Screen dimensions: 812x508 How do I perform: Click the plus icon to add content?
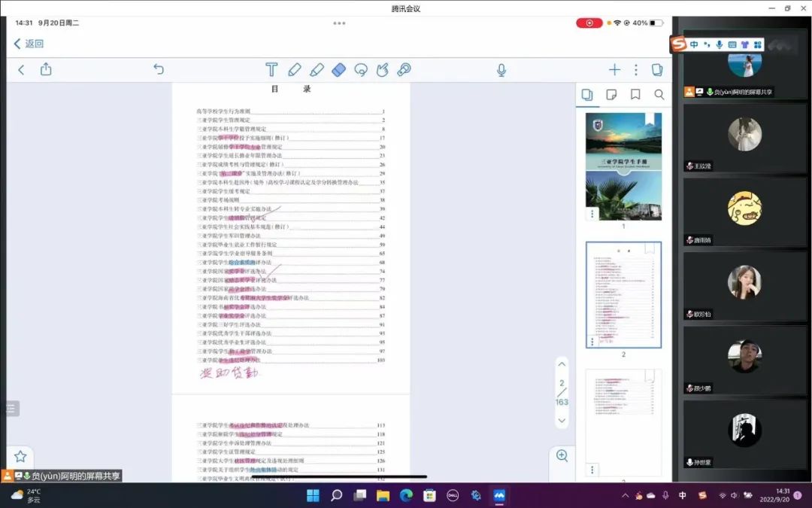614,70
